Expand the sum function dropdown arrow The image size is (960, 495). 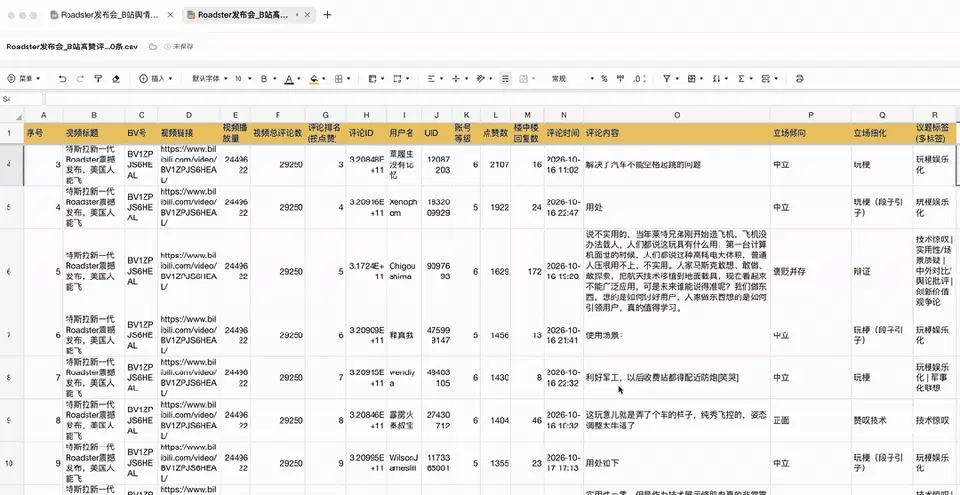pyautogui.click(x=751, y=78)
